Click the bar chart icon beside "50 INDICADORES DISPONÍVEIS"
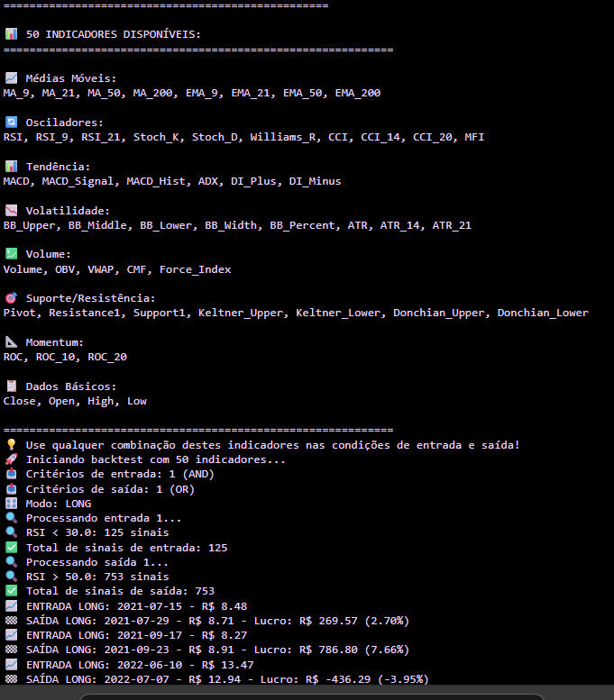The height and width of the screenshot is (700, 614). pos(11,34)
